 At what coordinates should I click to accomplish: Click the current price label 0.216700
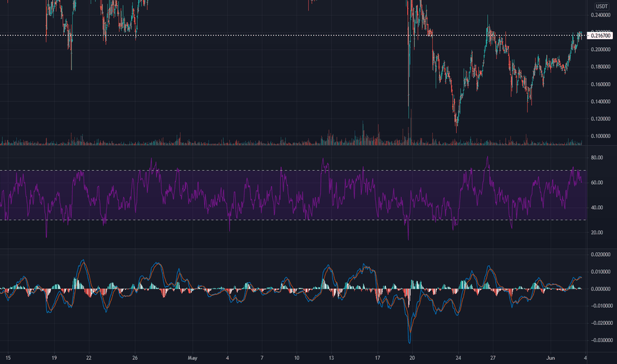click(x=601, y=36)
